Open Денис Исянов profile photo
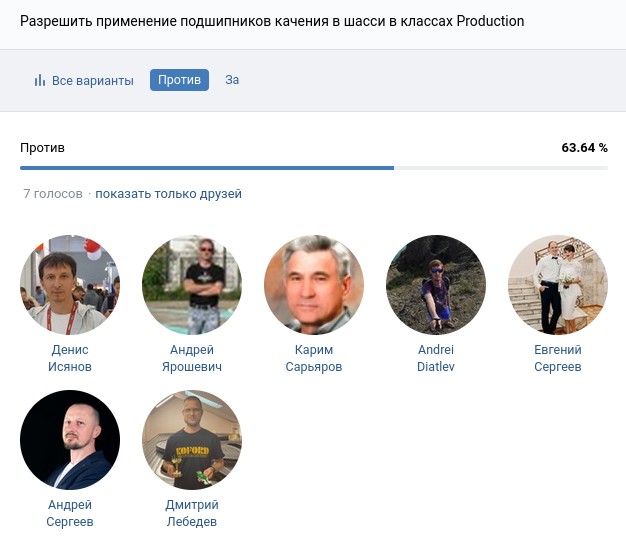626x546 pixels. tap(70, 285)
